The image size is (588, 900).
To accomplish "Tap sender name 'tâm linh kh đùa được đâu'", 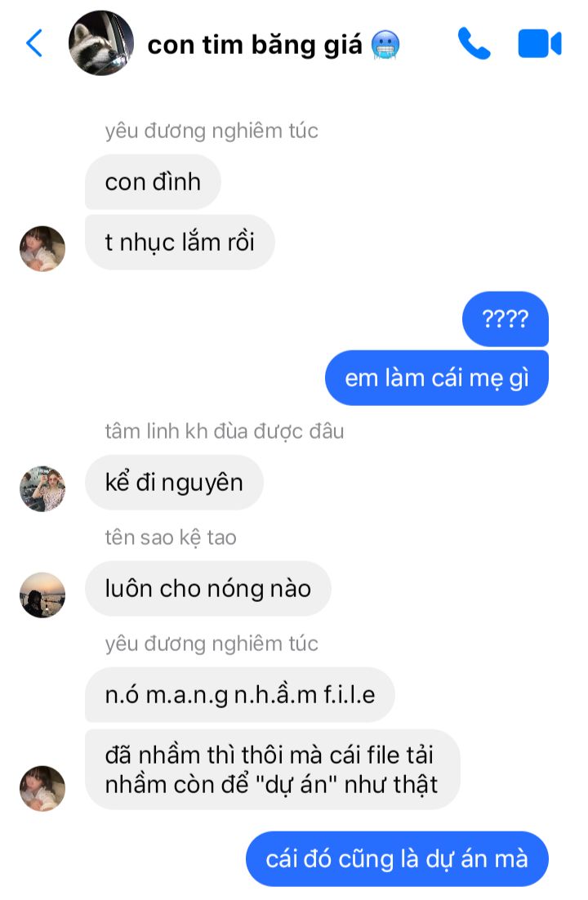I will pos(225,431).
